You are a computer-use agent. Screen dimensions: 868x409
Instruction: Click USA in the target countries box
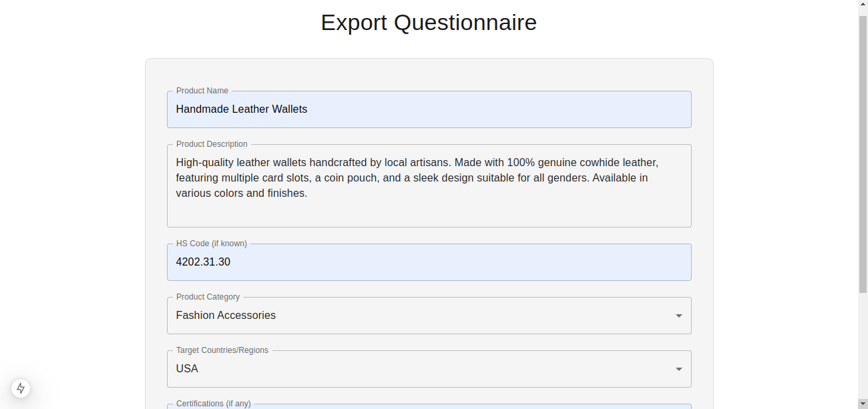[x=186, y=368]
